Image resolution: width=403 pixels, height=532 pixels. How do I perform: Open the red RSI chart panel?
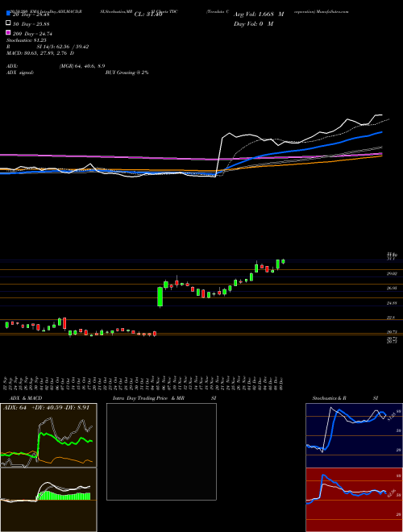(354, 500)
